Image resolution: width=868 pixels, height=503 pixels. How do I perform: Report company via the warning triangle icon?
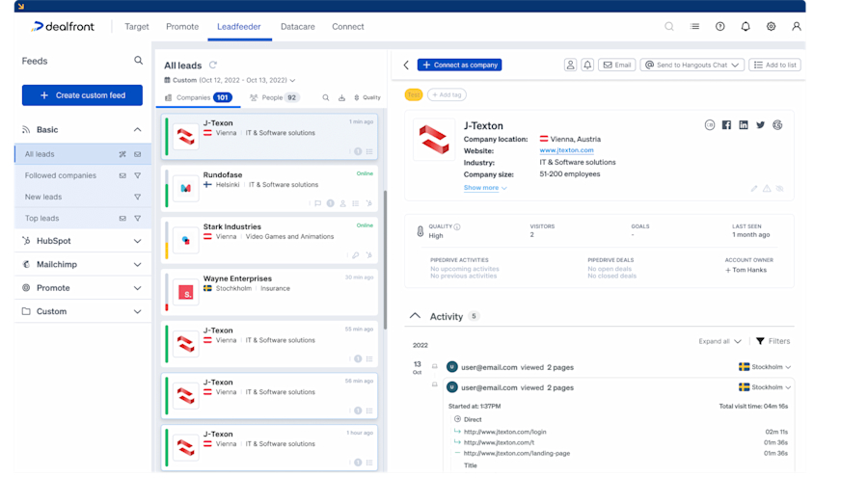(767, 189)
